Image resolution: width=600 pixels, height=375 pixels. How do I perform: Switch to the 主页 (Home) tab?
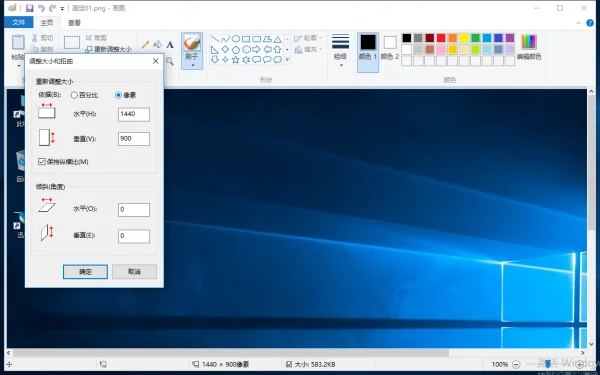point(47,23)
